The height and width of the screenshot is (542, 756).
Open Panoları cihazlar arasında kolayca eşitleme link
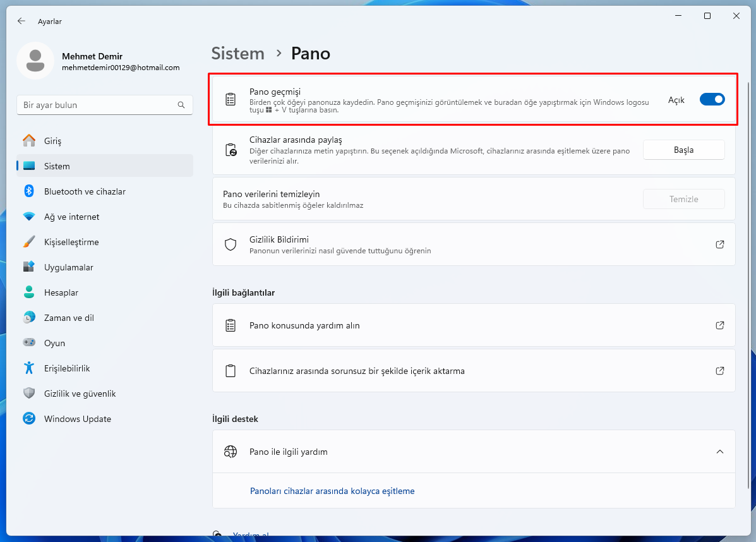click(332, 490)
